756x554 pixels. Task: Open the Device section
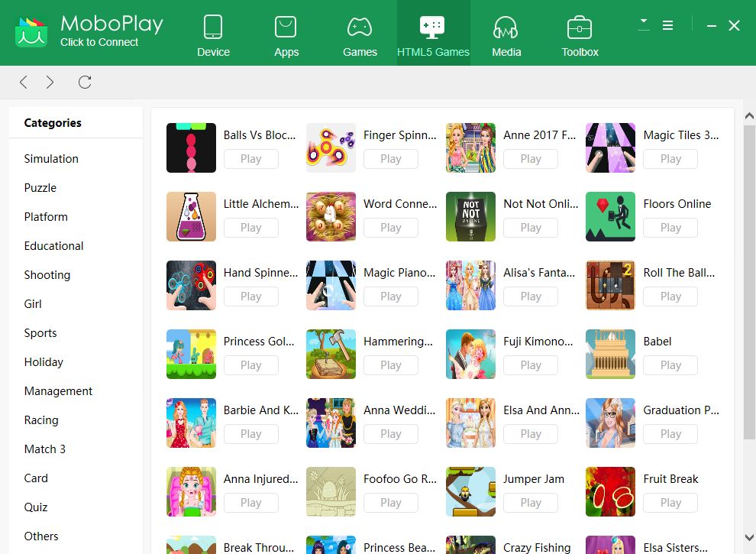(x=213, y=32)
